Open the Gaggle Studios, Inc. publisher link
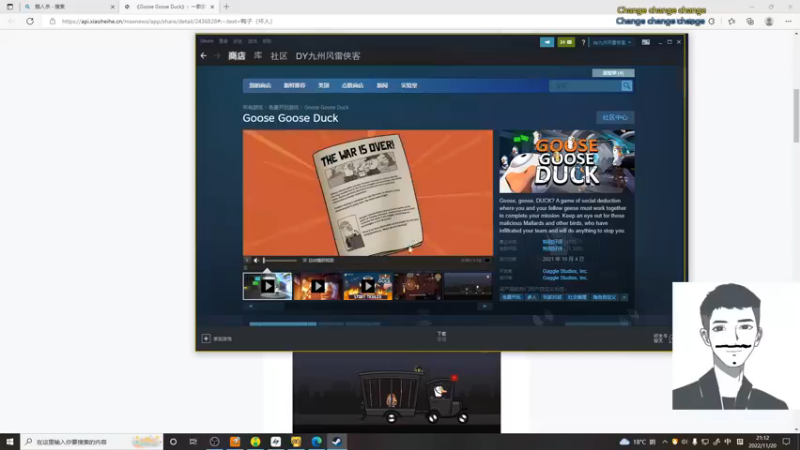800x450 pixels. point(565,278)
